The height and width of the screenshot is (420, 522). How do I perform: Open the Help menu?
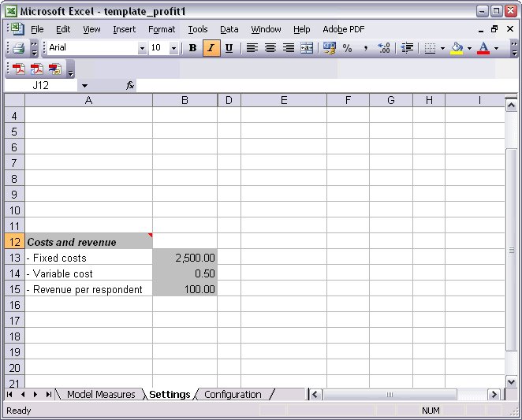[x=302, y=29]
